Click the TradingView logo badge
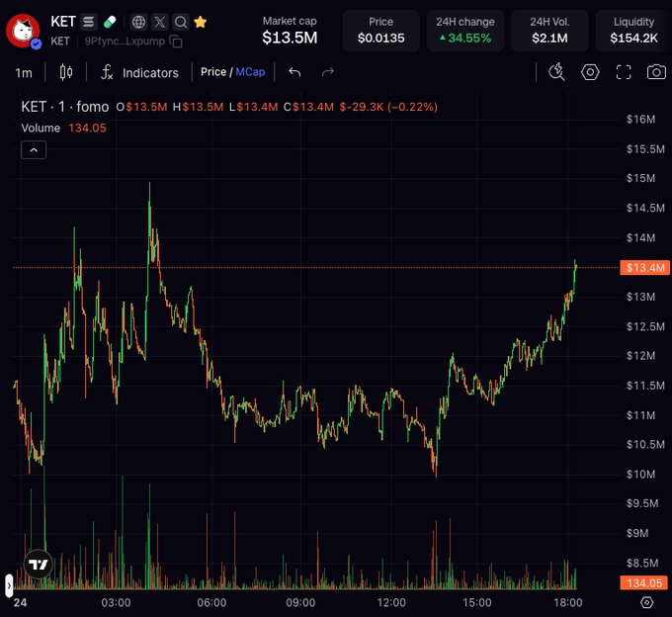 [39, 565]
